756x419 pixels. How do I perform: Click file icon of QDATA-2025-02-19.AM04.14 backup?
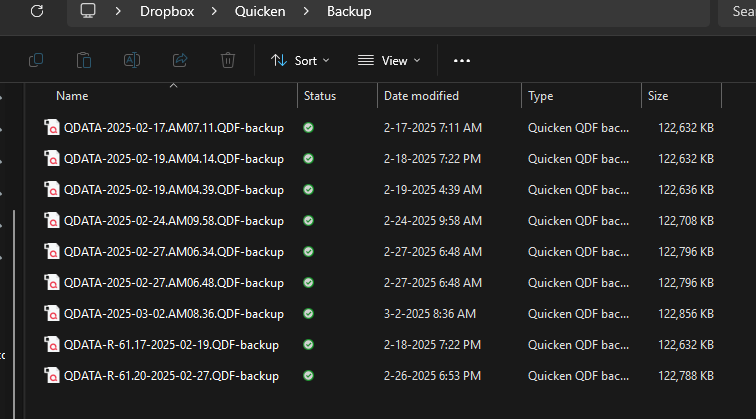[52, 159]
